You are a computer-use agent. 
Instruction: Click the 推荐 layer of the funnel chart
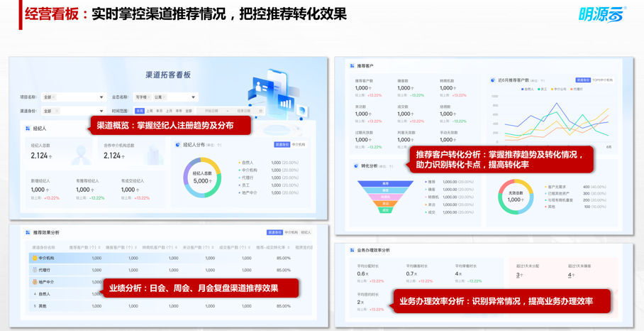[386, 183]
